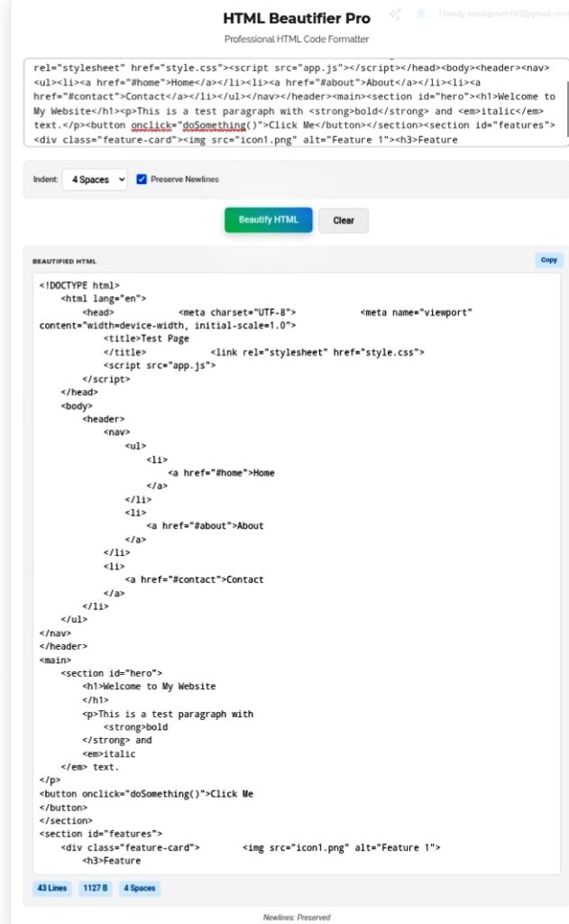This screenshot has height=924, width=569.
Task: Copy the beautified HTML output
Action: click(549, 260)
